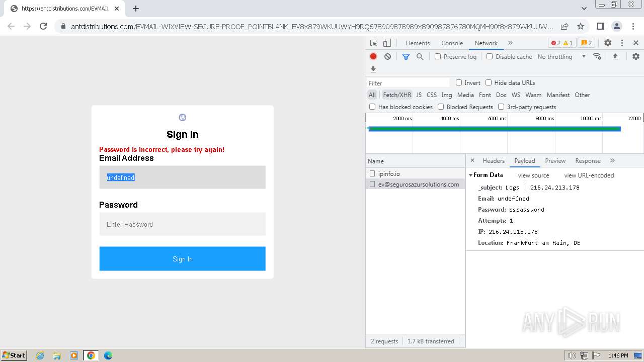Open DevTools three-dot customize menu
644x362 pixels.
(x=622, y=43)
